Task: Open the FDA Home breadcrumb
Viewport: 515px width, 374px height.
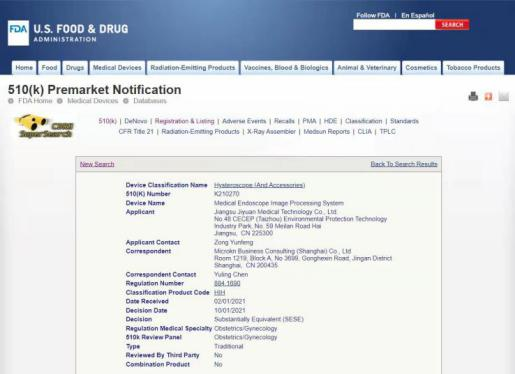Action: pos(35,101)
